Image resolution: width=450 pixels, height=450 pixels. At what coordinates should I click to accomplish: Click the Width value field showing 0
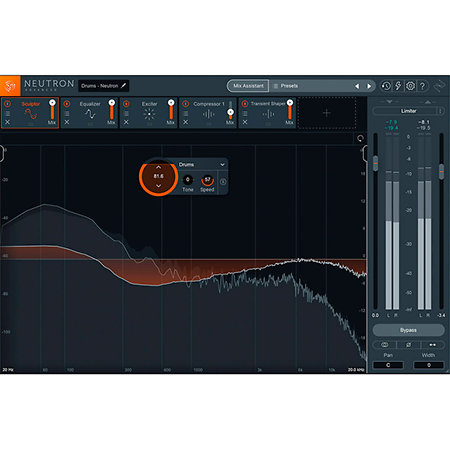429,365
